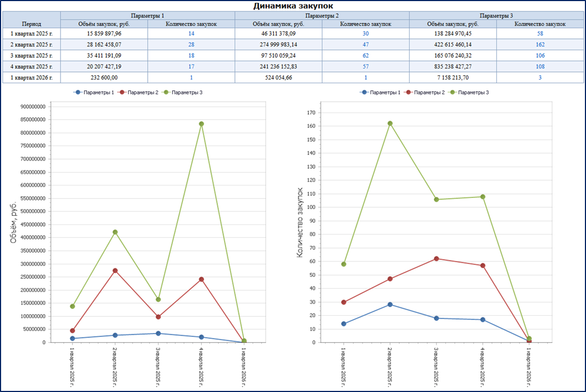This screenshot has height=392, width=586.
Task: Click the purchases count link 47
Action: pyautogui.click(x=365, y=44)
